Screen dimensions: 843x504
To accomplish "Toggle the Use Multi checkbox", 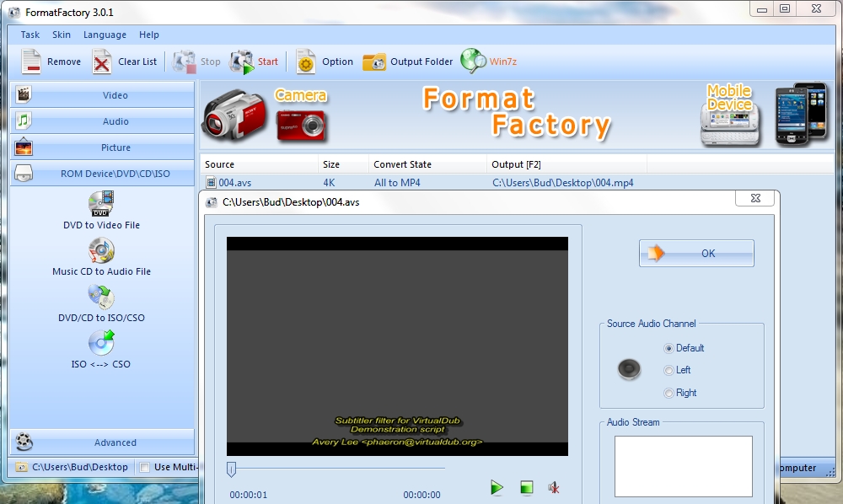I will click(x=144, y=467).
